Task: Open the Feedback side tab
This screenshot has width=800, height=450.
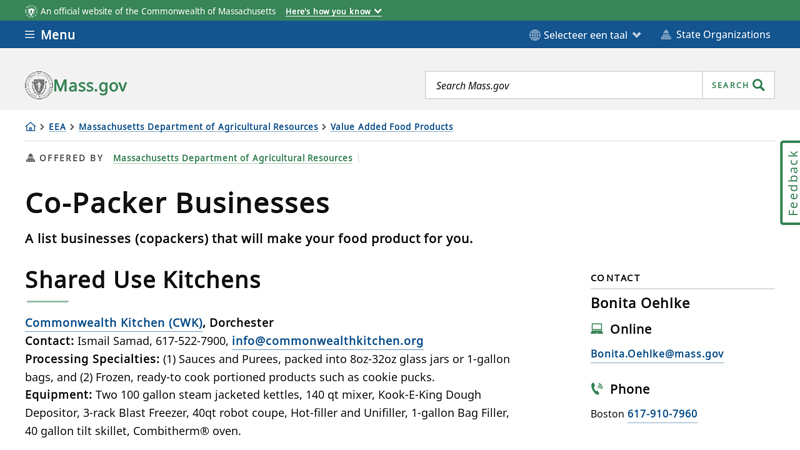Action: (791, 182)
